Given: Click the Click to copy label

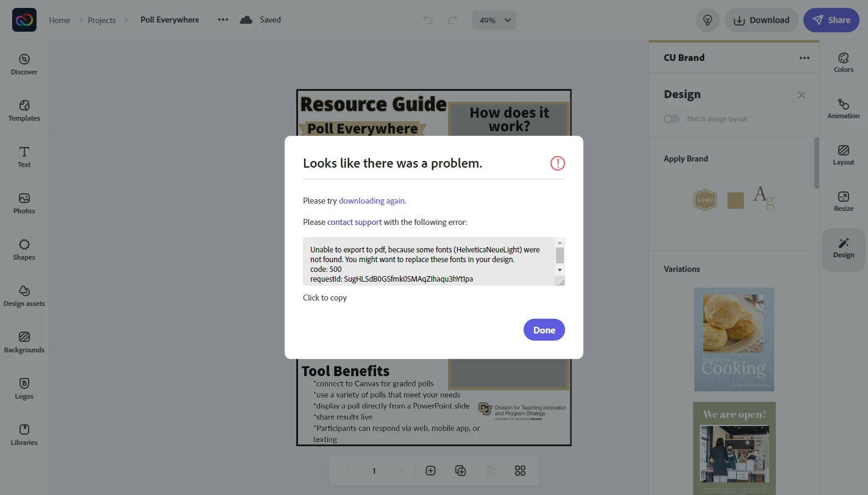Looking at the screenshot, I should [325, 297].
